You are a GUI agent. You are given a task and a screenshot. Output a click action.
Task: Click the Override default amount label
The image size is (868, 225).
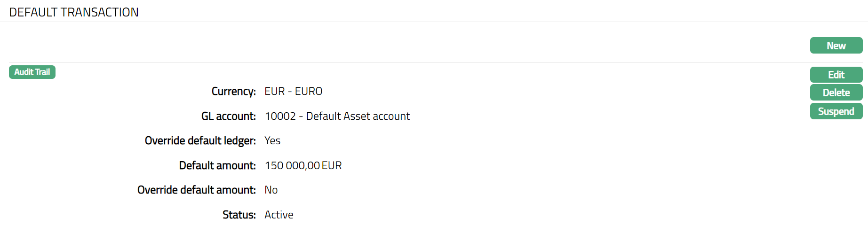(x=196, y=190)
